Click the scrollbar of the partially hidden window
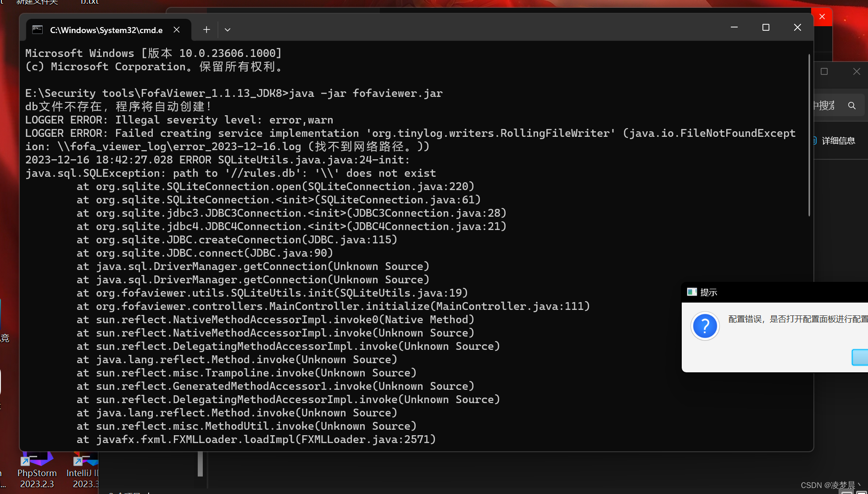 [200, 465]
